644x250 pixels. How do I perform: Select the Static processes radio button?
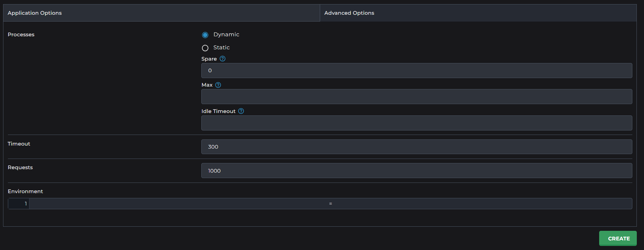click(x=205, y=48)
